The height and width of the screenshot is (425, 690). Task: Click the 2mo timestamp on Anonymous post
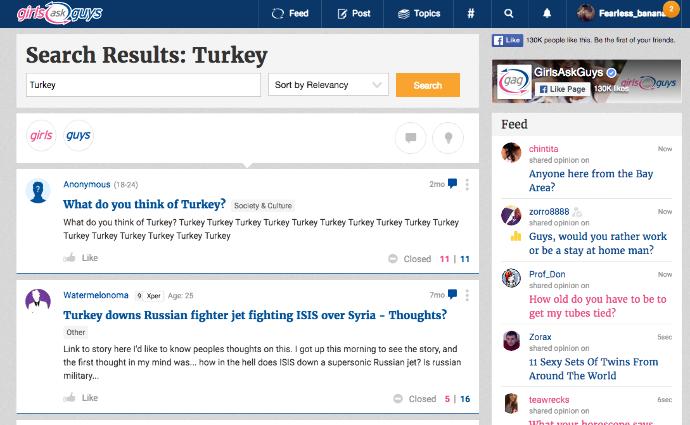[x=437, y=184]
